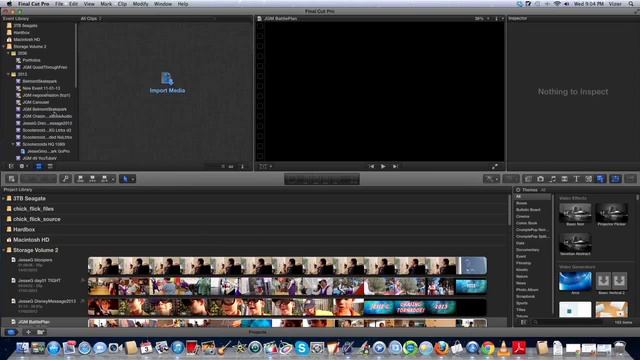Create new project with plus icon

[x=28, y=332]
